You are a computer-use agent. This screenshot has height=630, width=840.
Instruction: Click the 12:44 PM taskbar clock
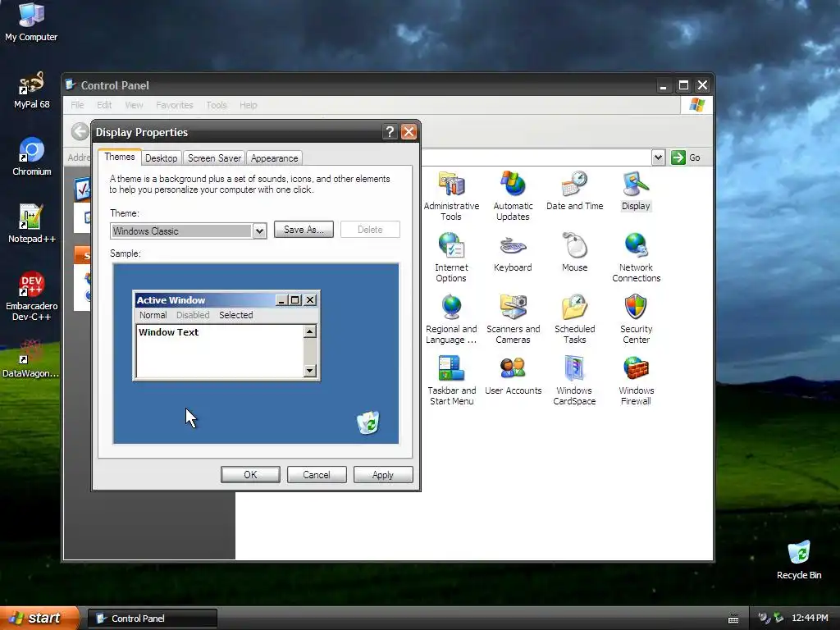click(810, 619)
